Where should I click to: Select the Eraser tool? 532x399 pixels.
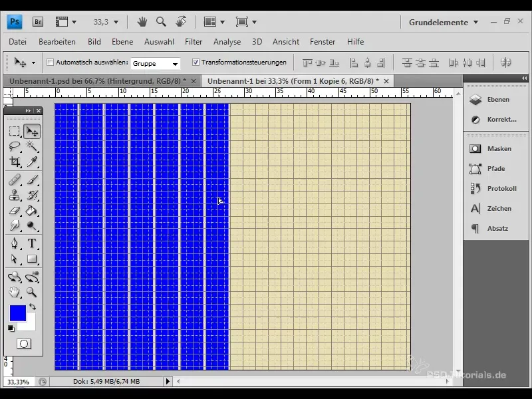(14, 211)
